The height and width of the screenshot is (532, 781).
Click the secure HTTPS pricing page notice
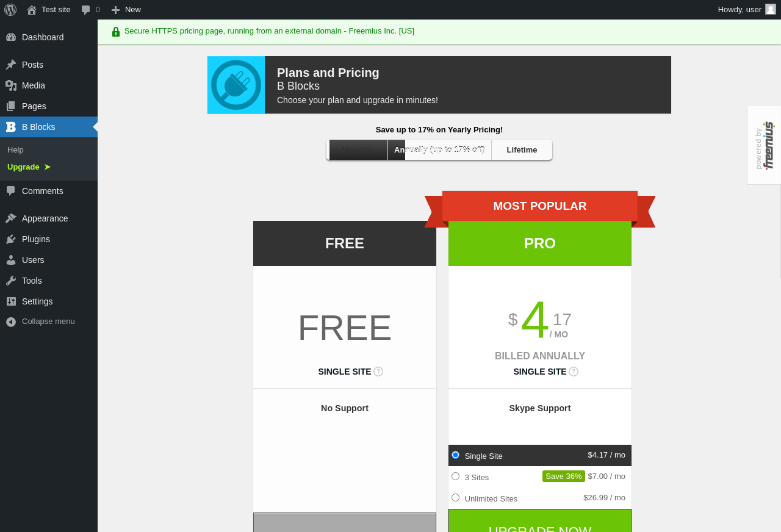pyautogui.click(x=269, y=31)
